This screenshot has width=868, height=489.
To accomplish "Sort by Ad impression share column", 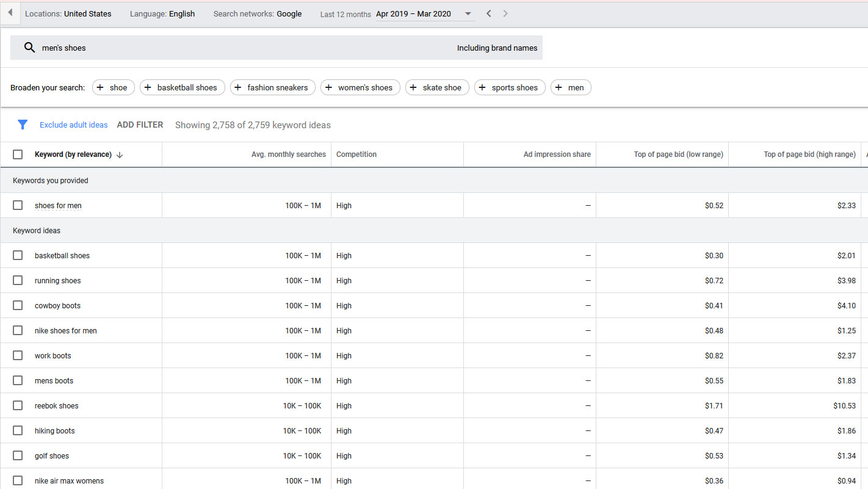I will (x=557, y=154).
